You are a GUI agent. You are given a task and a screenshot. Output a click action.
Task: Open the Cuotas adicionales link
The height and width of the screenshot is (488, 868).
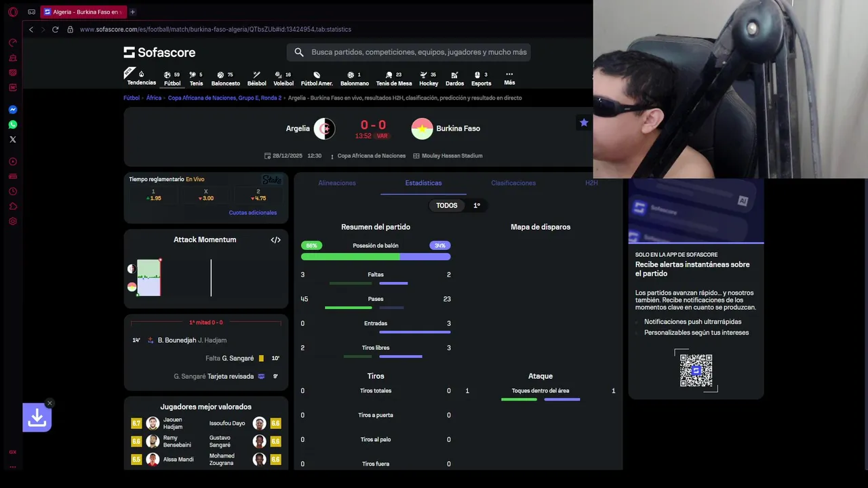click(x=253, y=213)
